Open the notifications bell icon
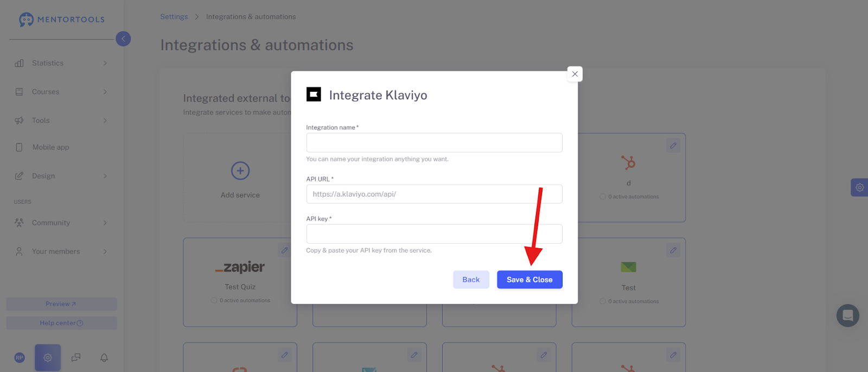The width and height of the screenshot is (868, 372). 104,358
